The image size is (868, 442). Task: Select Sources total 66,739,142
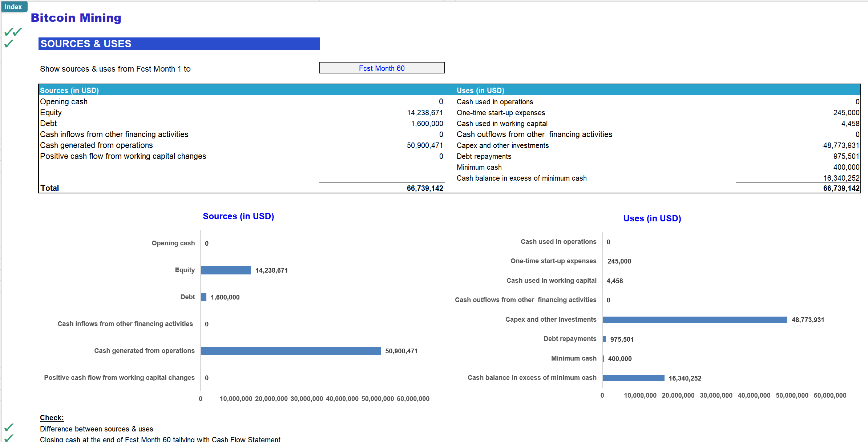(425, 188)
